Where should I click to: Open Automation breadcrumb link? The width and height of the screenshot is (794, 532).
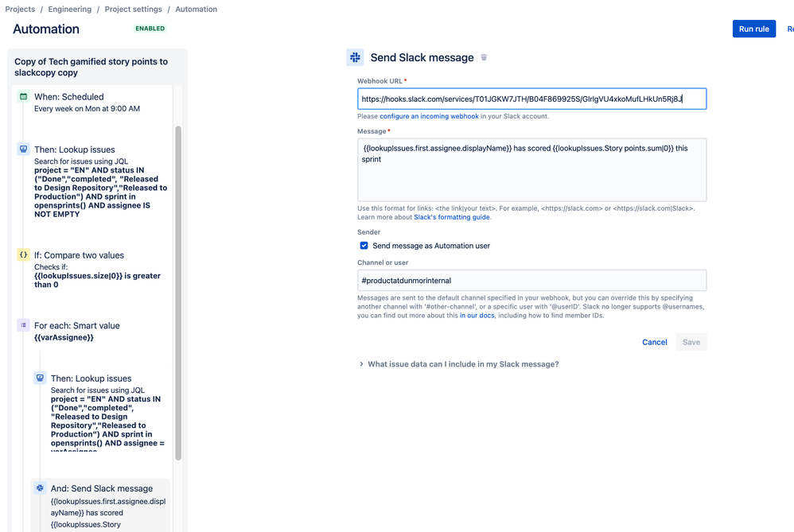point(196,9)
